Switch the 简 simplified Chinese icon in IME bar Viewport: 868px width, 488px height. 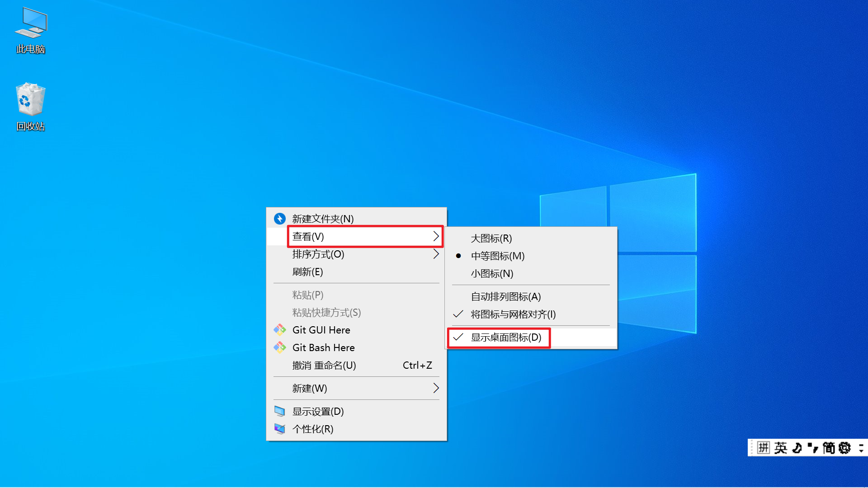(829, 448)
